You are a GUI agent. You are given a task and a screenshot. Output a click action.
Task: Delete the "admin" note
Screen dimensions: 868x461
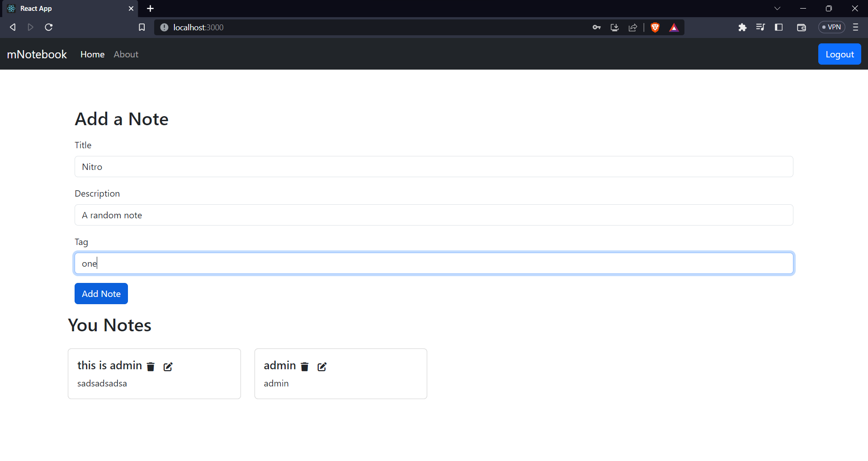tap(305, 367)
